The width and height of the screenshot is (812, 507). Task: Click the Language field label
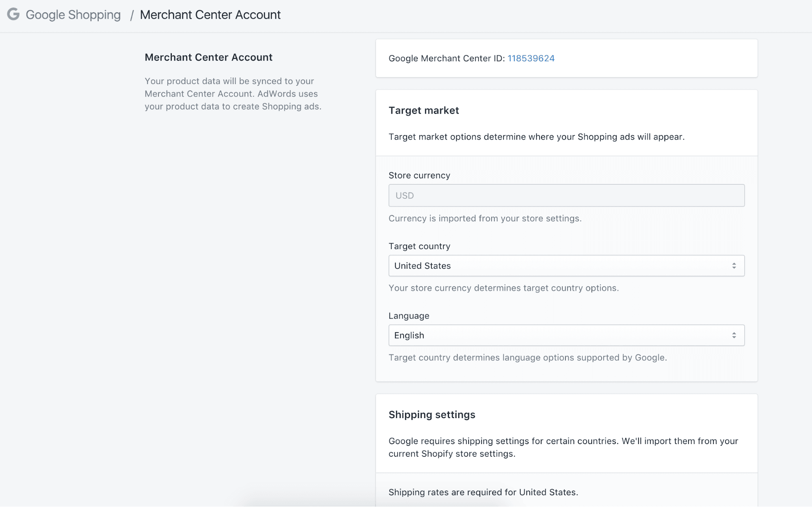click(x=409, y=316)
